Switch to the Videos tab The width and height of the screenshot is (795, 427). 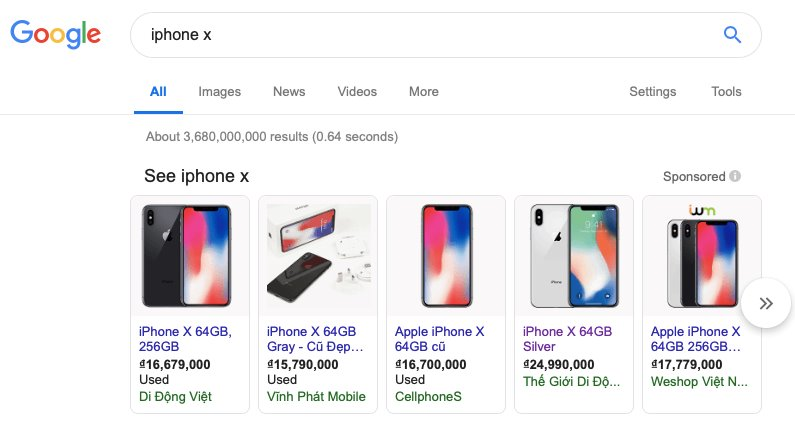(x=357, y=92)
